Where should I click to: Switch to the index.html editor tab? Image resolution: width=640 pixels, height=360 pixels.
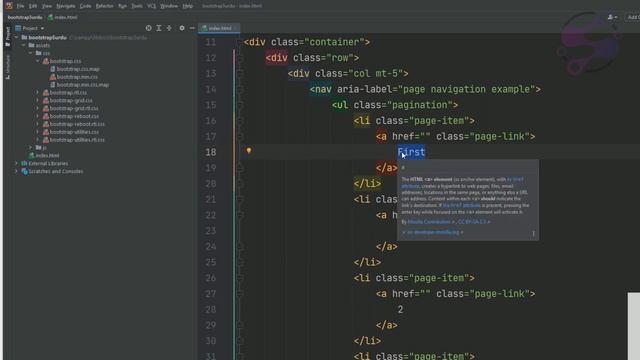220,28
